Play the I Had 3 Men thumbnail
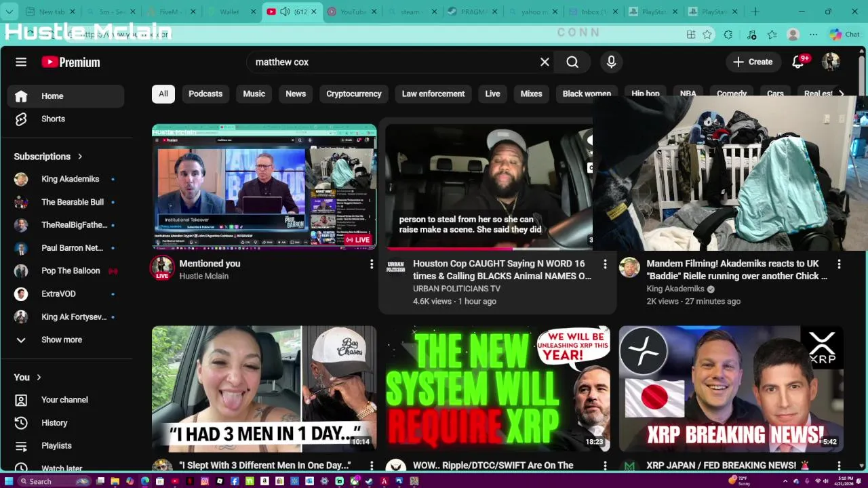The image size is (868, 488). pyautogui.click(x=264, y=388)
